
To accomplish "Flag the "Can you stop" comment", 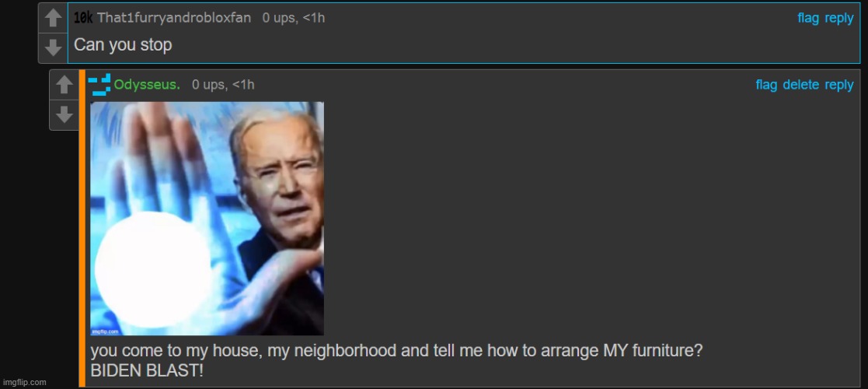I will [x=807, y=18].
